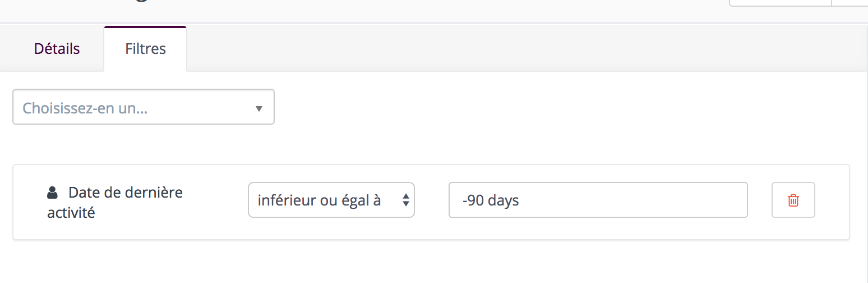
Task: Select the Filtres tab
Action: [x=145, y=49]
